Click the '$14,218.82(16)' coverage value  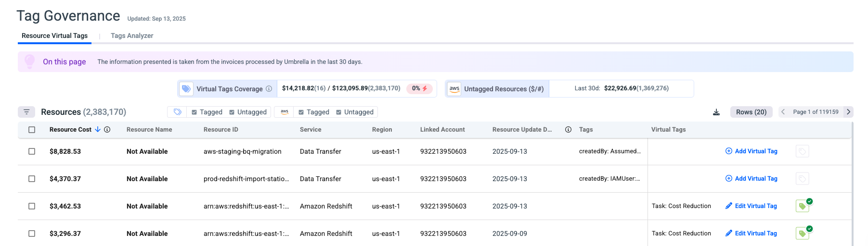coord(304,88)
